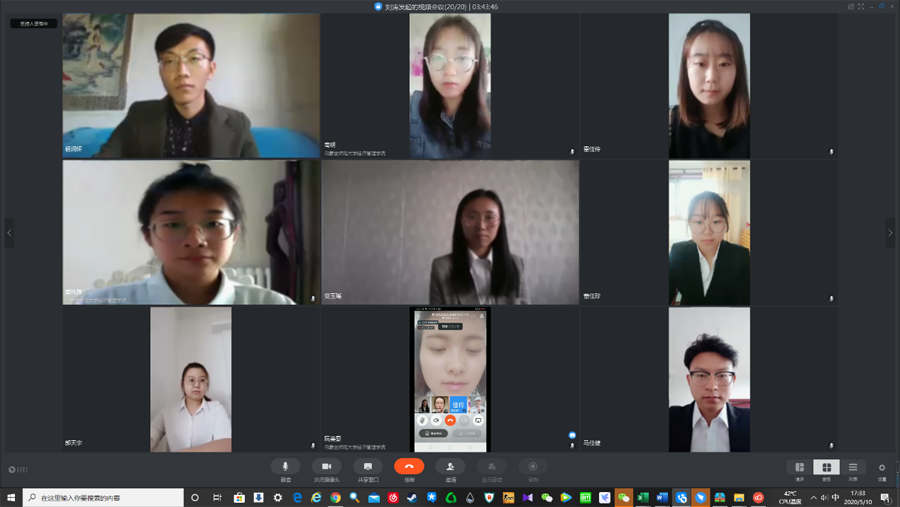This screenshot has height=507, width=900.
Task: Click the record meeting icon
Action: 532,467
